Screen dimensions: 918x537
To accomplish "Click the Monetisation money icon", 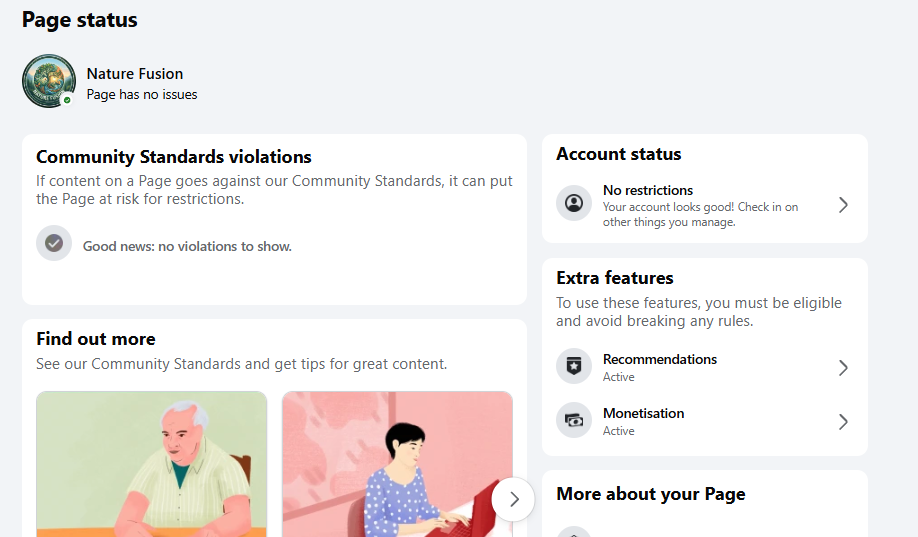I will pyautogui.click(x=574, y=420).
